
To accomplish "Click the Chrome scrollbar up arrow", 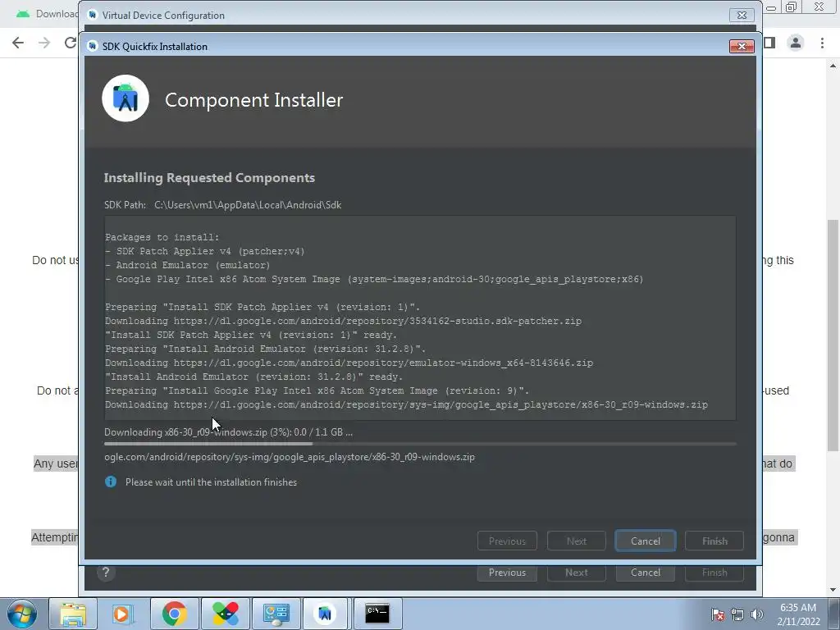I will [833, 66].
